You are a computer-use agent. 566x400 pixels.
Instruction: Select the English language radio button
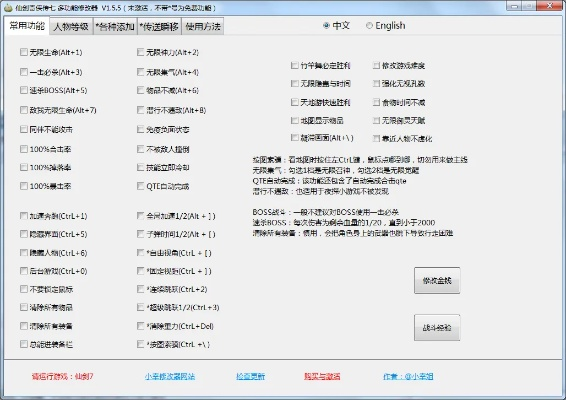point(369,26)
